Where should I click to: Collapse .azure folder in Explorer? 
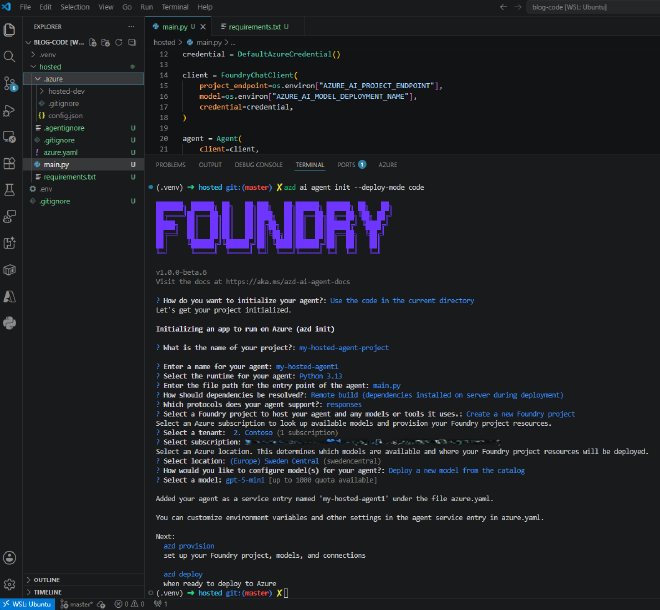pos(83,79)
